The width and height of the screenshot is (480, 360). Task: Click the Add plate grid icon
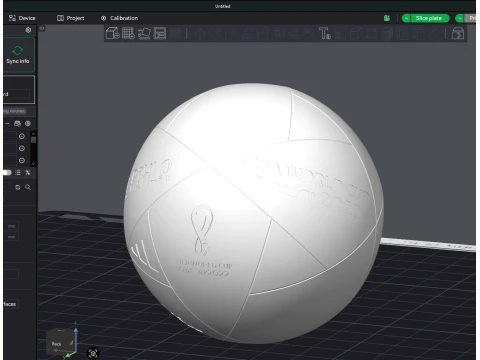[128, 33]
